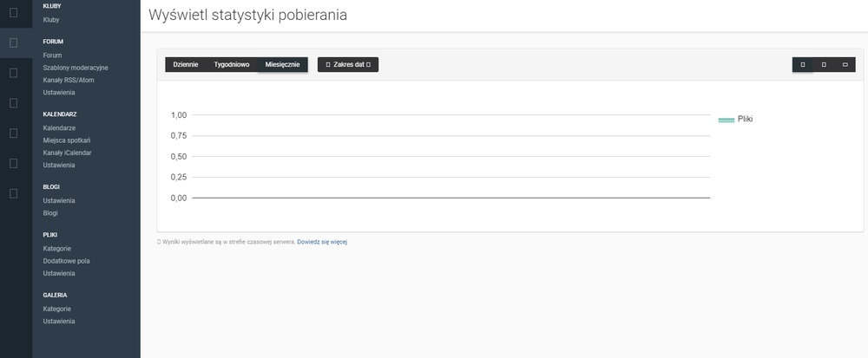This screenshot has width=868, height=358.
Task: Click the highlighted icon in the left rail
Action: click(13, 42)
